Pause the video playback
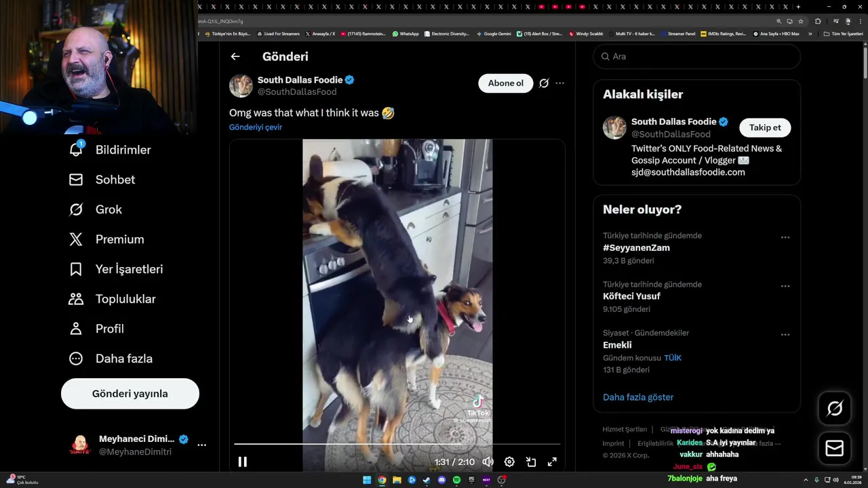The image size is (868, 488). pyautogui.click(x=242, y=462)
